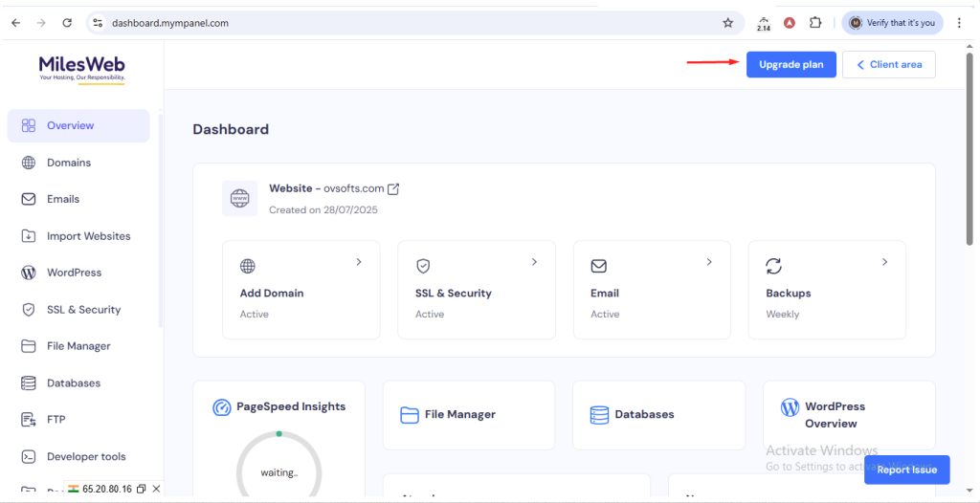Close the 65.20.80.16 IP overlay
The image size is (980, 503).
(x=156, y=489)
